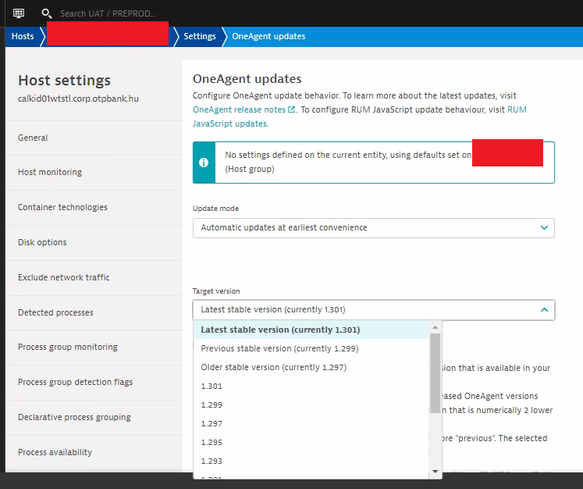
Task: Open the Update mode dropdown
Action: pyautogui.click(x=374, y=228)
